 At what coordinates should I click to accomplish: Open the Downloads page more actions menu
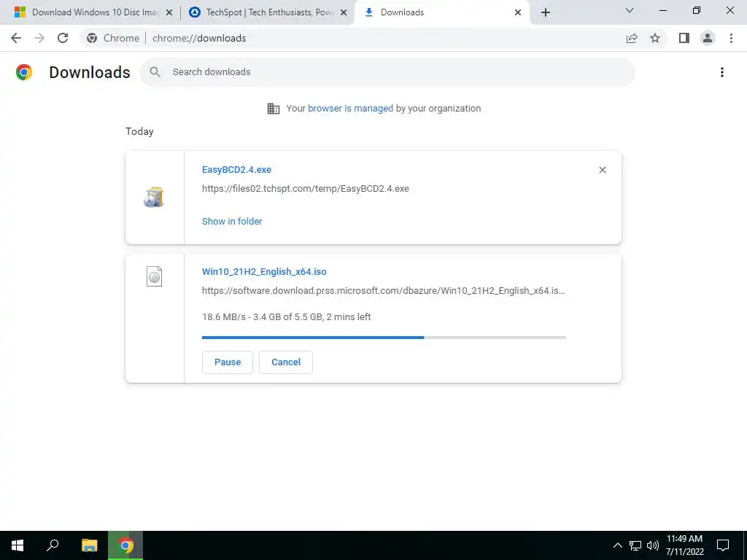(722, 72)
